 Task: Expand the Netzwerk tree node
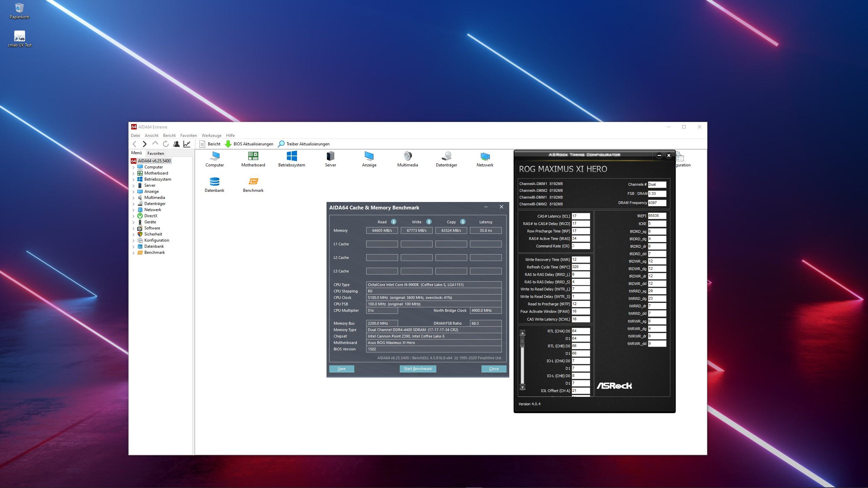[x=133, y=210]
